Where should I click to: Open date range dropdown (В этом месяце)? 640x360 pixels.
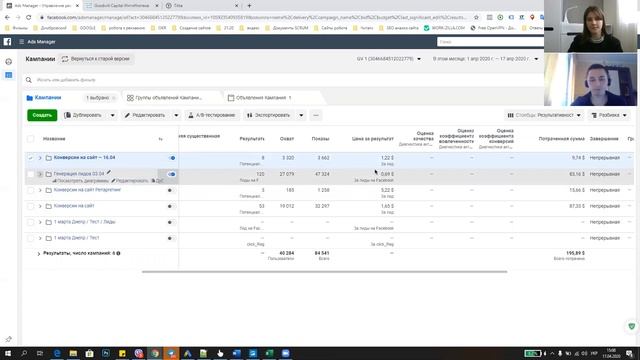click(486, 59)
